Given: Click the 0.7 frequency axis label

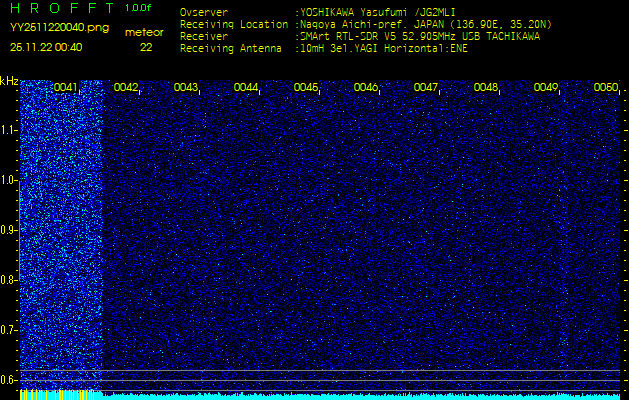Looking at the screenshot, I should click(9, 329).
